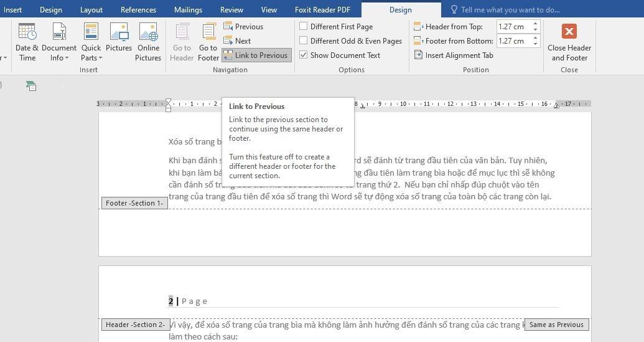The height and width of the screenshot is (342, 644).
Task: Open Foxit Reader PDF tab
Action: tap(322, 9)
